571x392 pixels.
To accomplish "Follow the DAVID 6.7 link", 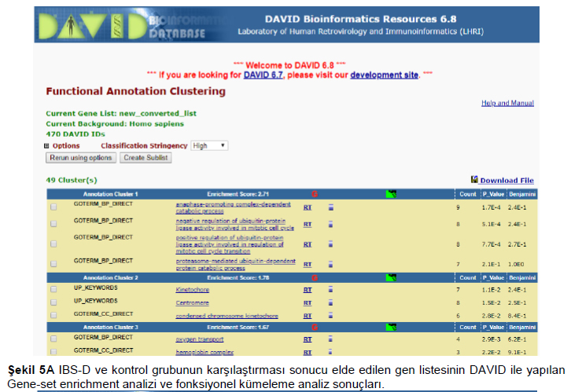I will click(263, 75).
